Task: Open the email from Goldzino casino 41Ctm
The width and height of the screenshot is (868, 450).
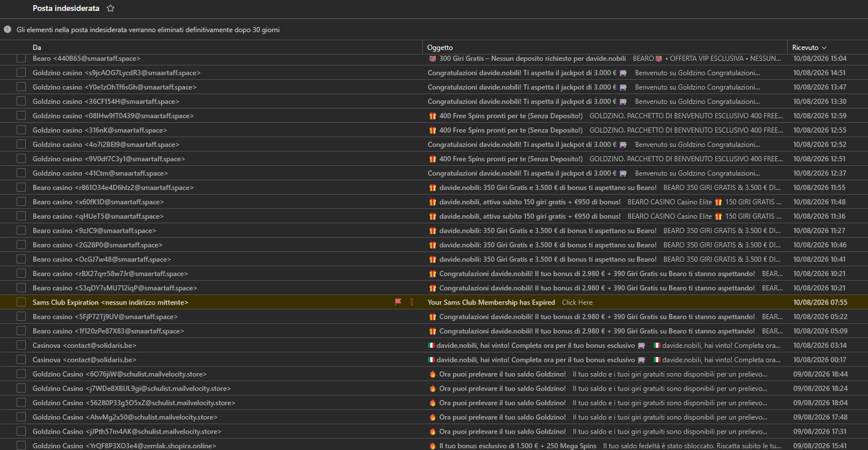Action: coord(434,173)
